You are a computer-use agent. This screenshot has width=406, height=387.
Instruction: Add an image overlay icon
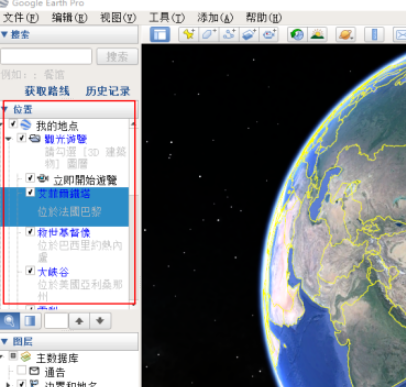tap(249, 35)
